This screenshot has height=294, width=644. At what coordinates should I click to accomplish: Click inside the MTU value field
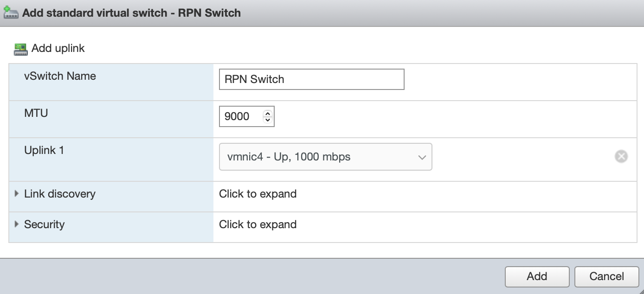click(x=240, y=116)
